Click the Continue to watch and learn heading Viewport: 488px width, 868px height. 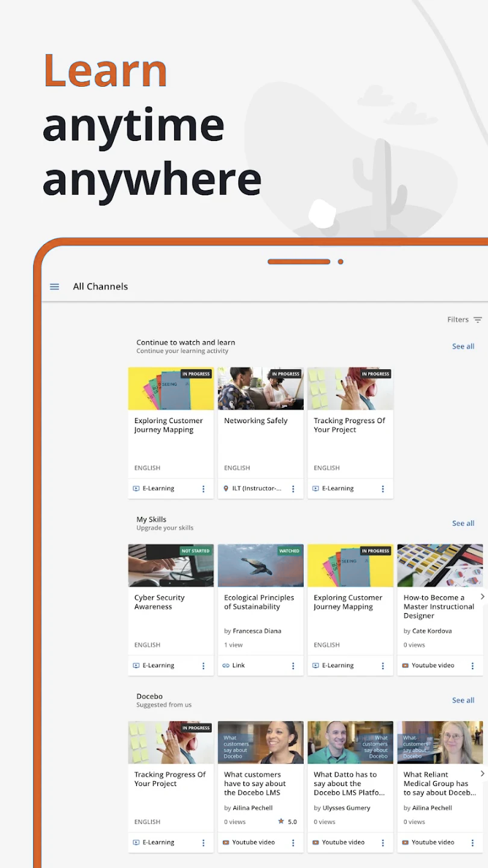[186, 342]
